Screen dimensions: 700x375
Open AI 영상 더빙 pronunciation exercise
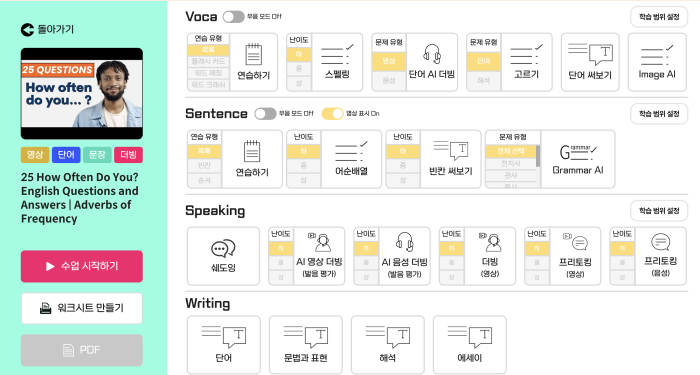[x=319, y=256]
